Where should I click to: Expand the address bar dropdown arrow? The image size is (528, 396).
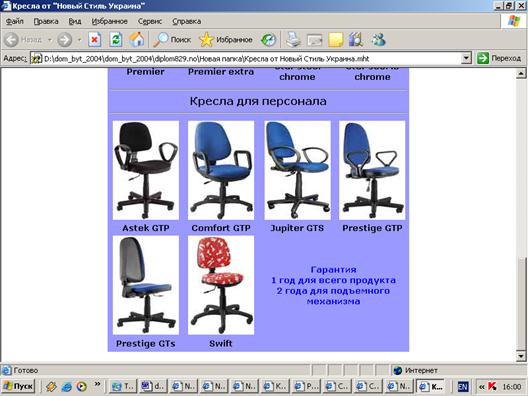[466, 59]
